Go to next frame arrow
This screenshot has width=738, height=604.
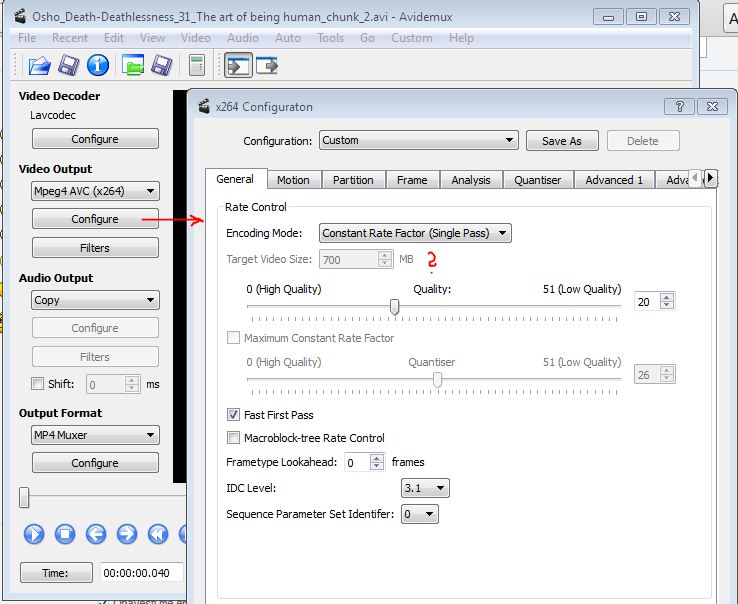tap(127, 534)
